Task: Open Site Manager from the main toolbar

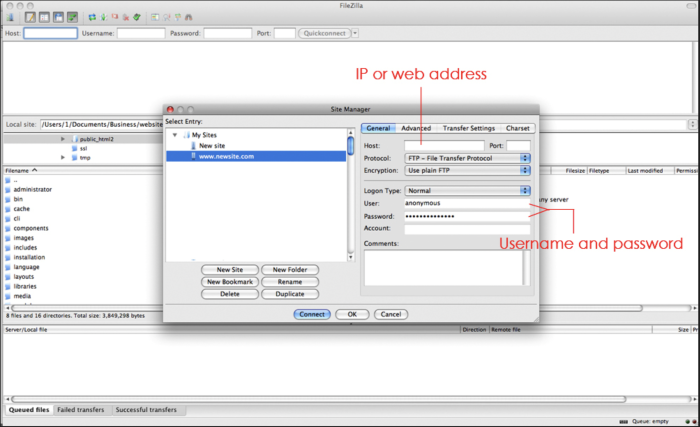Action: (x=11, y=17)
